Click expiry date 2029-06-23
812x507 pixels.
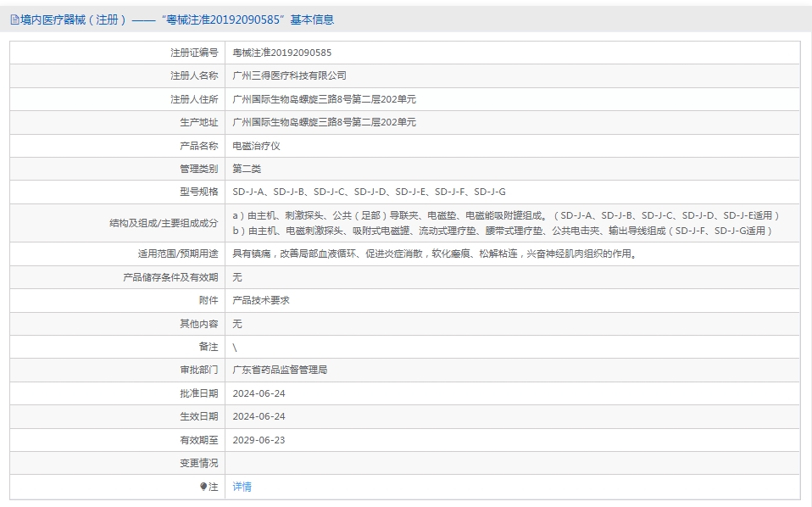tap(259, 440)
